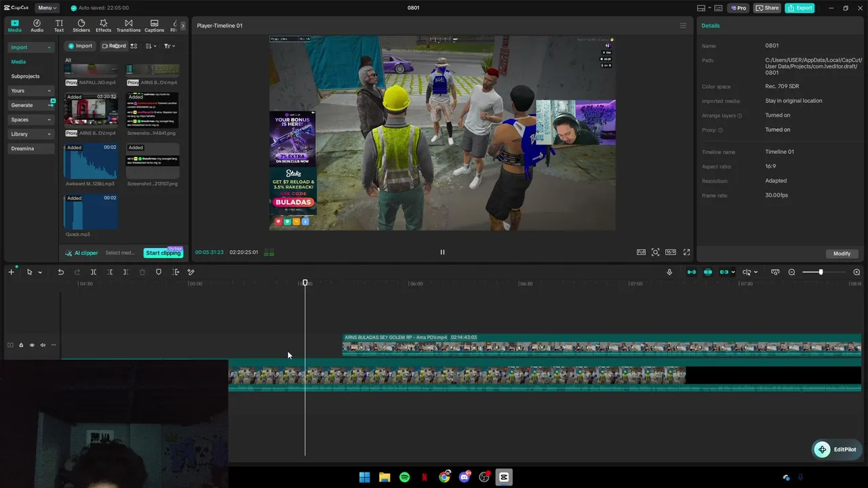Open more options for upper track
The height and width of the screenshot is (488, 868).
click(54, 345)
